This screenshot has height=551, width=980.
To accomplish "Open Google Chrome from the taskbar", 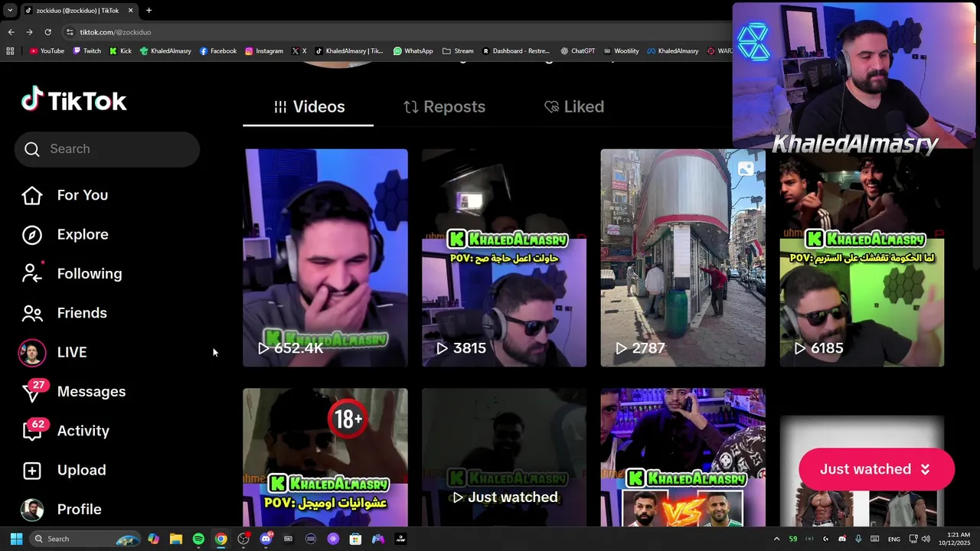I will (220, 539).
